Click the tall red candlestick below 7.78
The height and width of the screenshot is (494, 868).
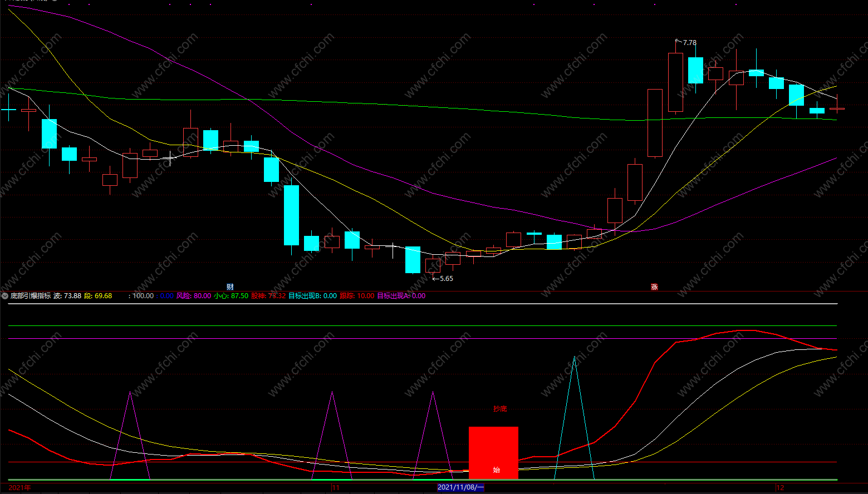tap(675, 82)
